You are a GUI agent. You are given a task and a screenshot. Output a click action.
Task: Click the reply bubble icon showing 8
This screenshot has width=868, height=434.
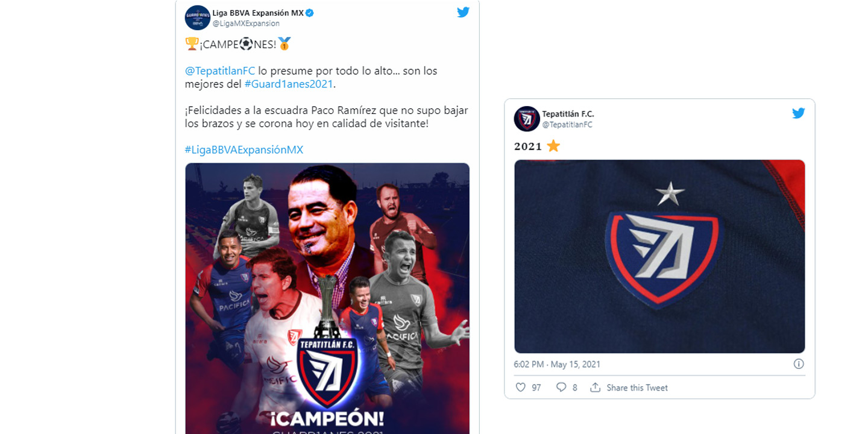[x=561, y=388]
